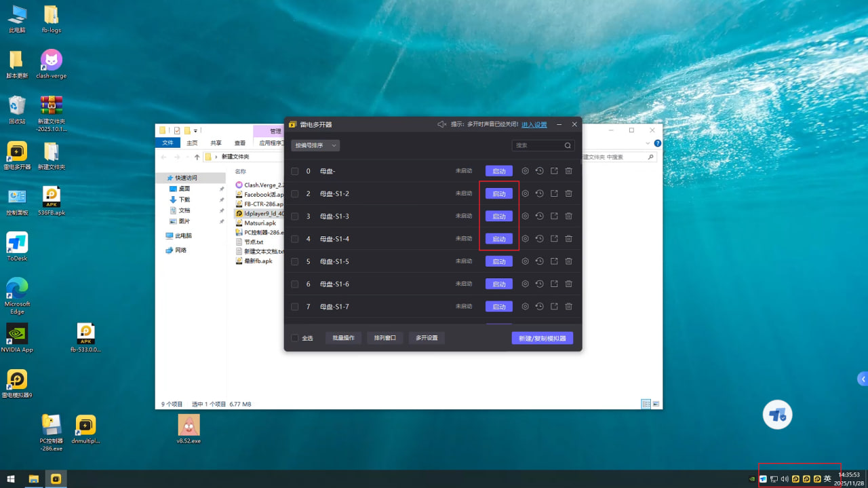Open clash-verge desktop icon
This screenshot has width=868, height=488.
point(51,60)
